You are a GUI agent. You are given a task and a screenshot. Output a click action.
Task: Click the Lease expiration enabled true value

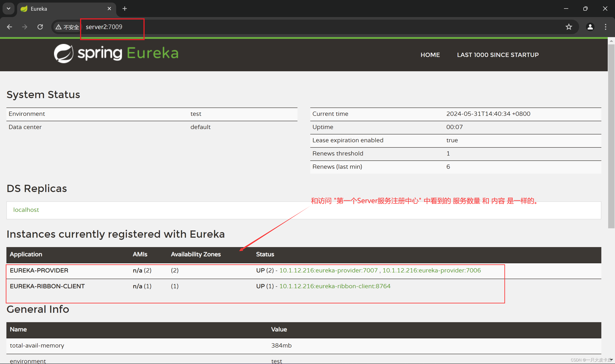pyautogui.click(x=452, y=140)
